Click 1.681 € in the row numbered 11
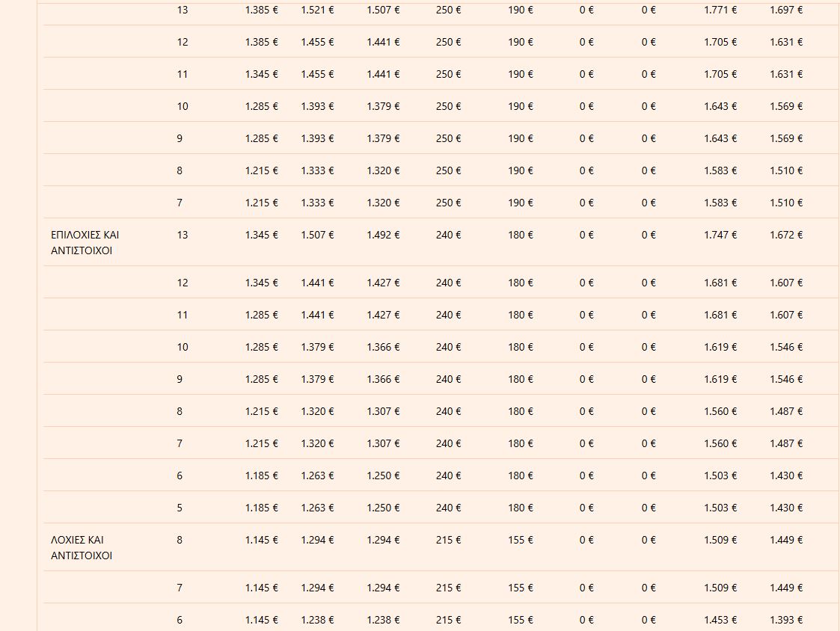Screen dimensions: 840x631 [x=720, y=315]
